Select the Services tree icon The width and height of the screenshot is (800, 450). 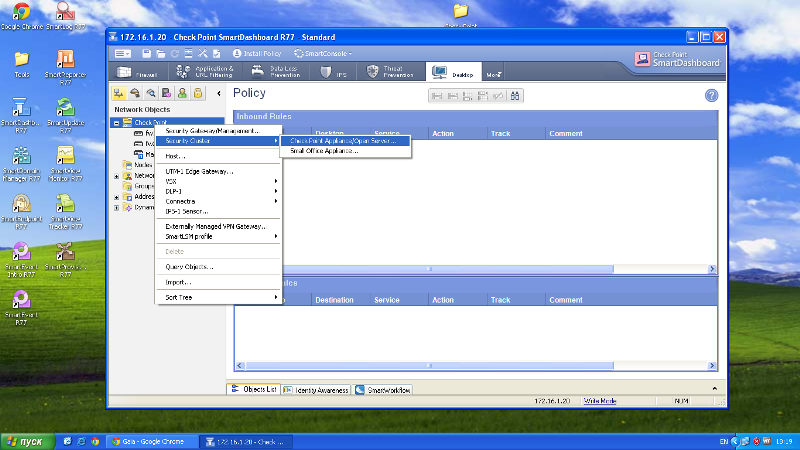pos(135,93)
